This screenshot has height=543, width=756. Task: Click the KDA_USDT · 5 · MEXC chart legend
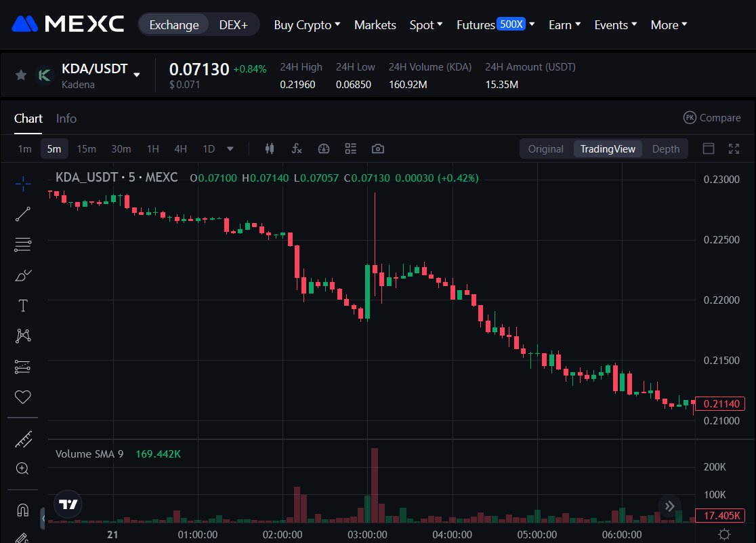(117, 177)
